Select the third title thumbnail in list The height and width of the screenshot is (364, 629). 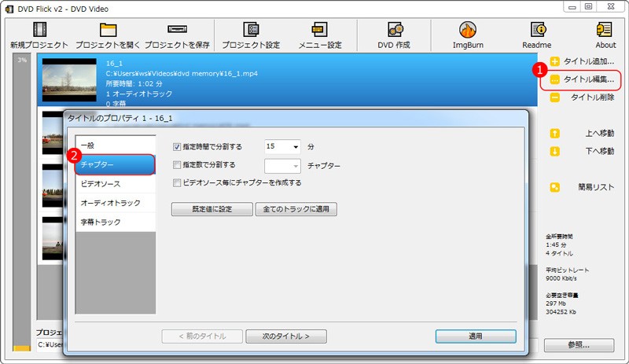pyautogui.click(x=53, y=186)
